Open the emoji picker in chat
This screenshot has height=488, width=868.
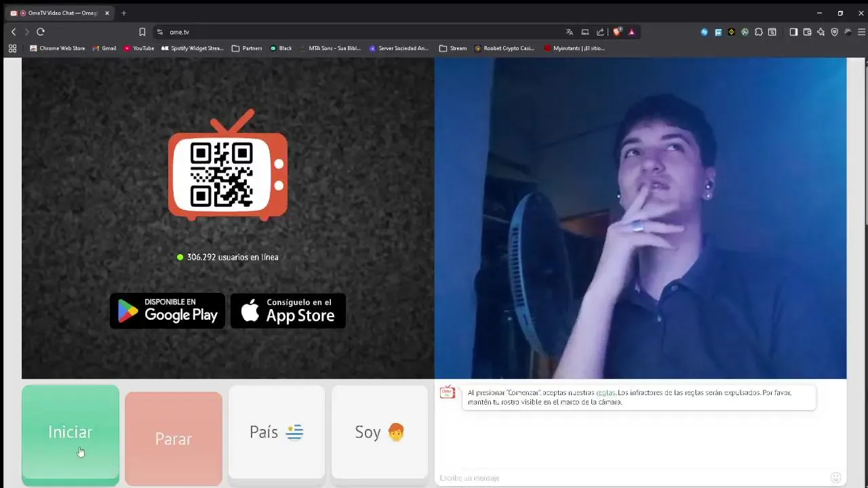point(835,478)
